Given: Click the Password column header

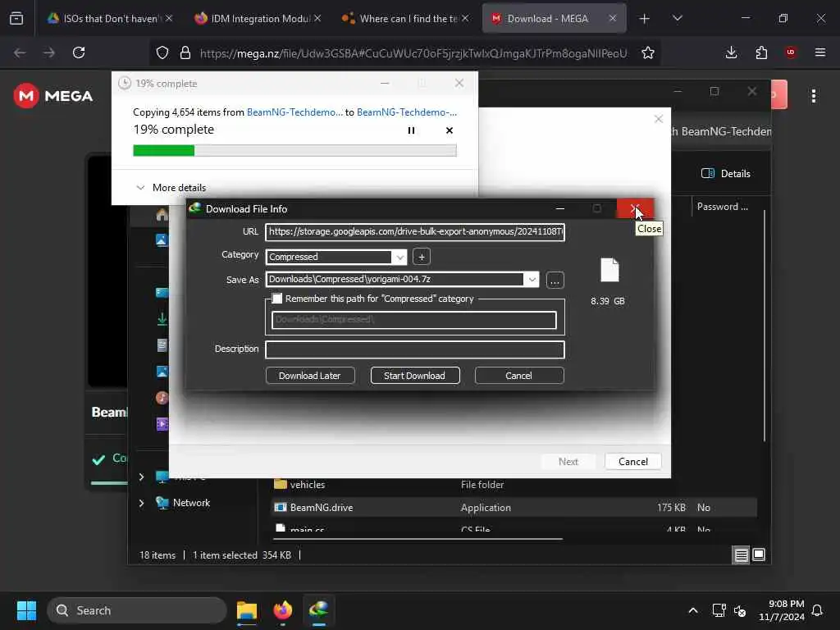Looking at the screenshot, I should coord(722,207).
